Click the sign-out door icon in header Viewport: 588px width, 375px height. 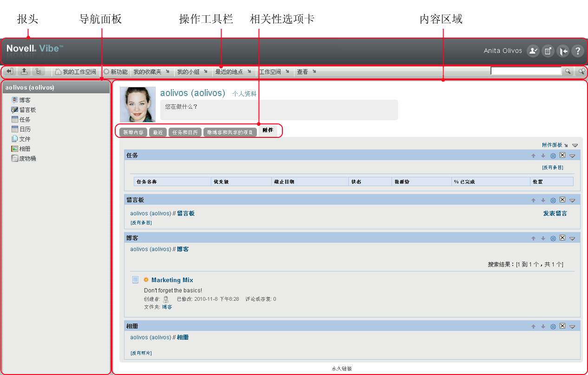[562, 51]
